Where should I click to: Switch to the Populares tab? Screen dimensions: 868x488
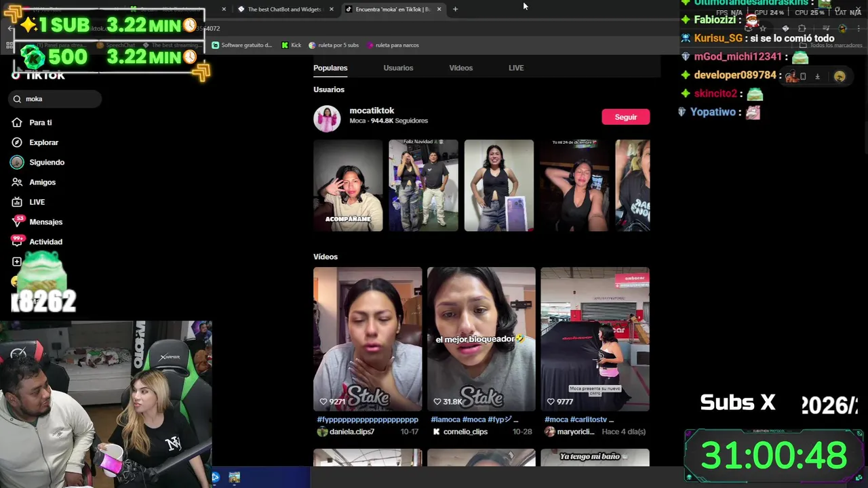coord(330,68)
